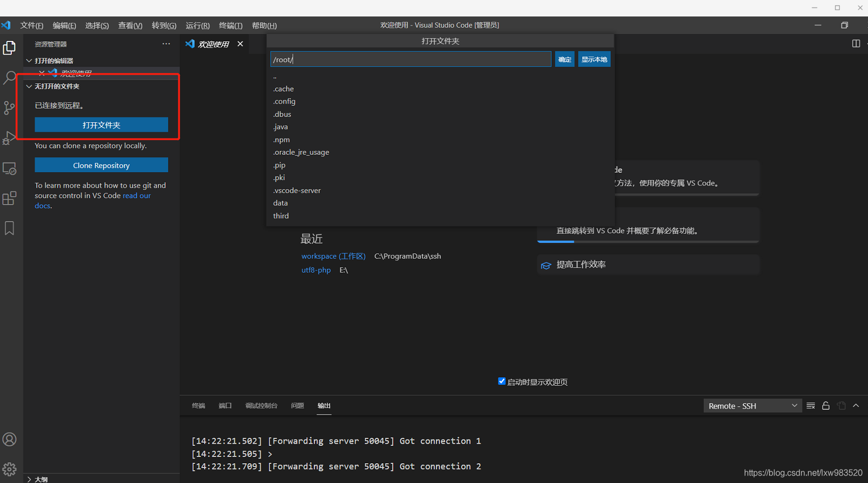
Task: Switch to the 问题 panel tab
Action: [x=297, y=405]
